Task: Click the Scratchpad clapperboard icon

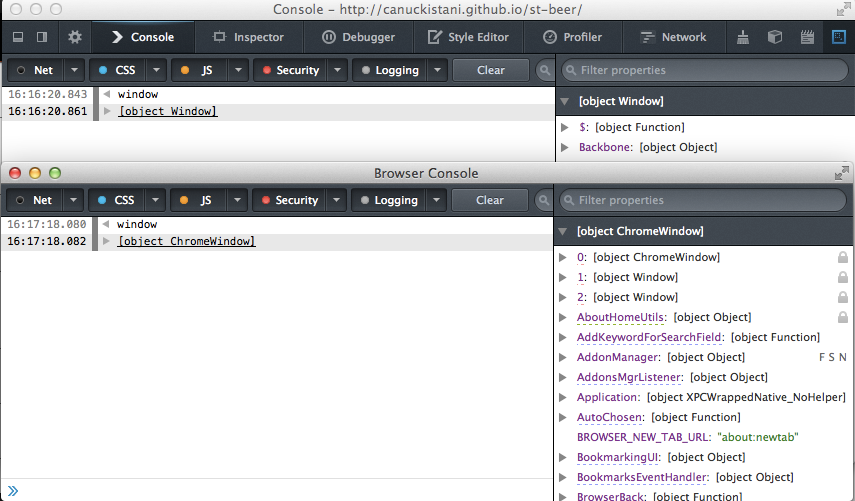Action: tap(806, 37)
